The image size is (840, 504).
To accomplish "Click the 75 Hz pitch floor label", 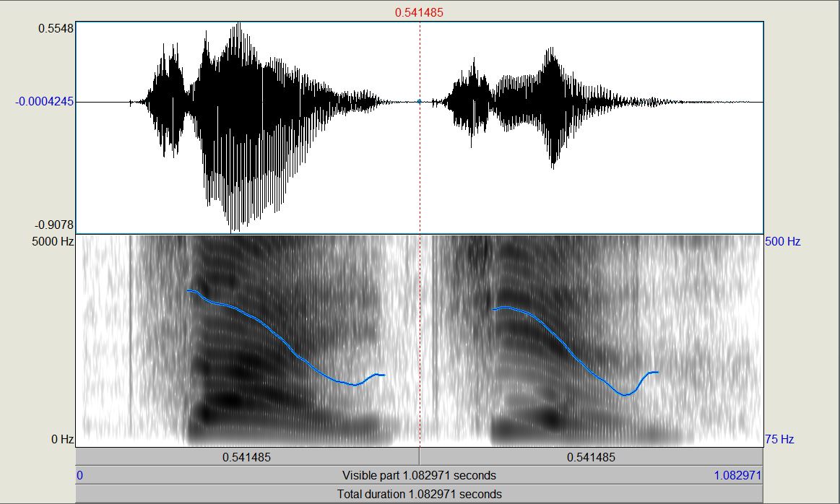I will (x=779, y=439).
